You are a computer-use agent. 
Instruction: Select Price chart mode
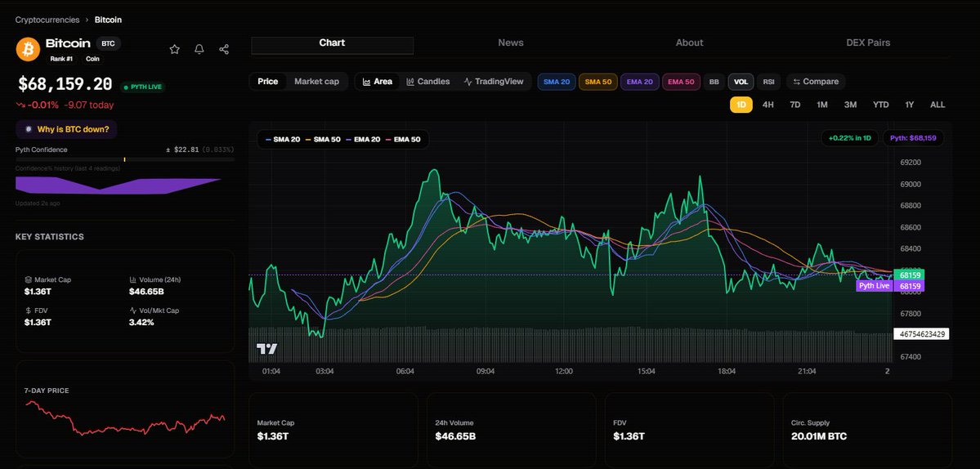(x=267, y=81)
